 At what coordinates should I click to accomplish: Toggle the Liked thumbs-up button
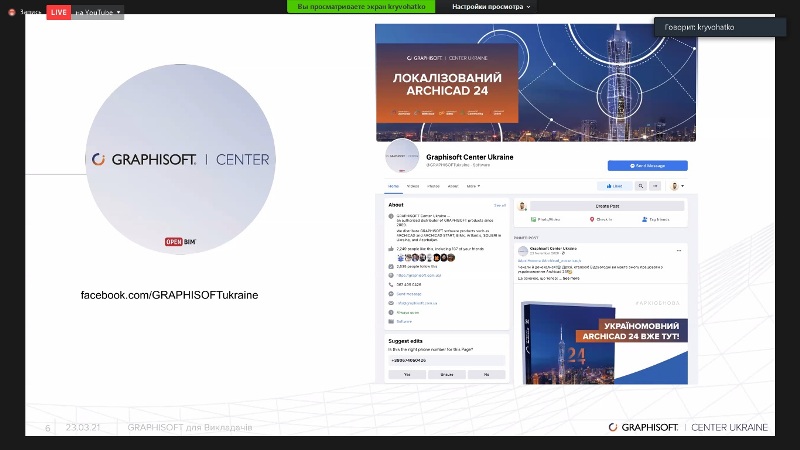coord(614,186)
